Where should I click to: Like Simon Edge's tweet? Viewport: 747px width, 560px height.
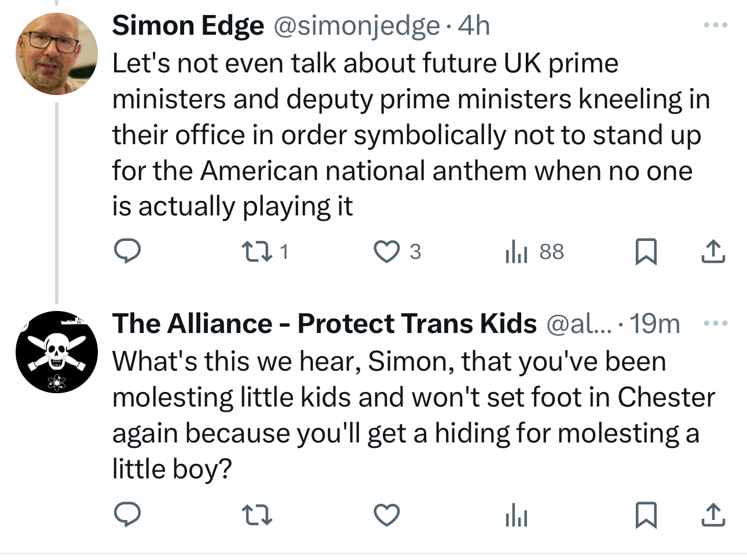tap(386, 251)
